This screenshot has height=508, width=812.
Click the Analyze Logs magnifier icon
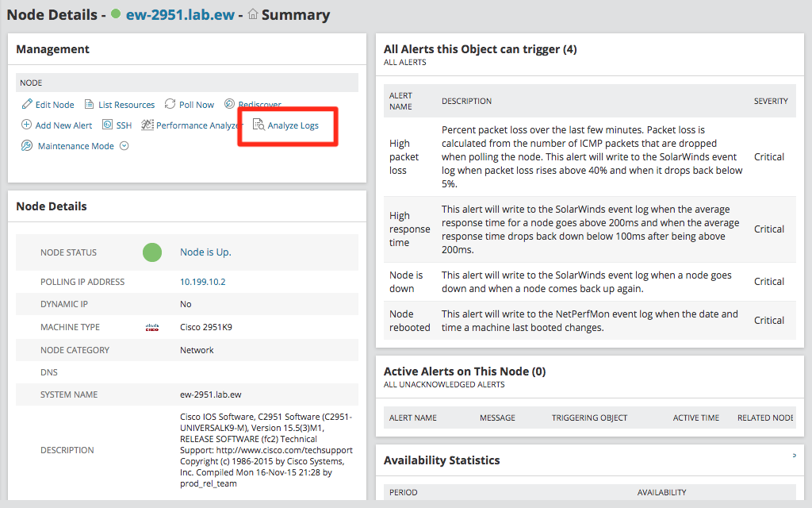pos(259,125)
